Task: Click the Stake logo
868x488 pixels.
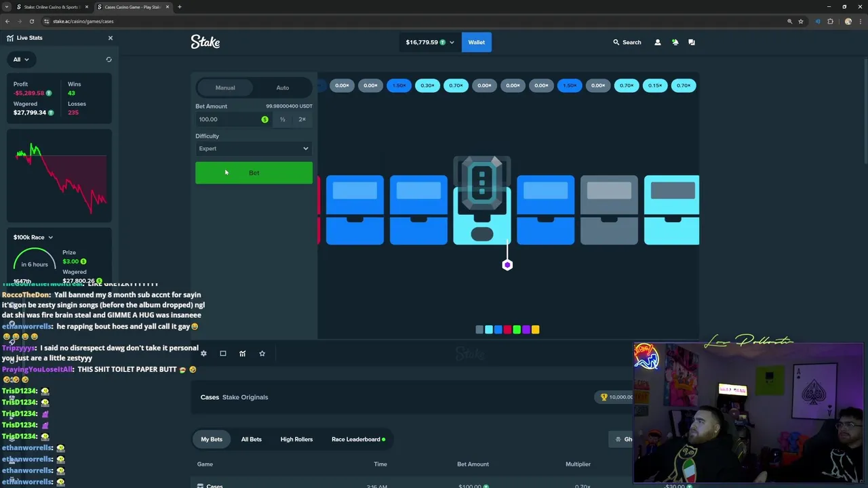Action: click(x=205, y=42)
